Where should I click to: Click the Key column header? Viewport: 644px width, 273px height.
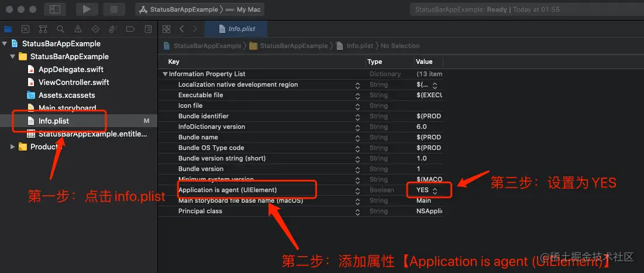[174, 62]
